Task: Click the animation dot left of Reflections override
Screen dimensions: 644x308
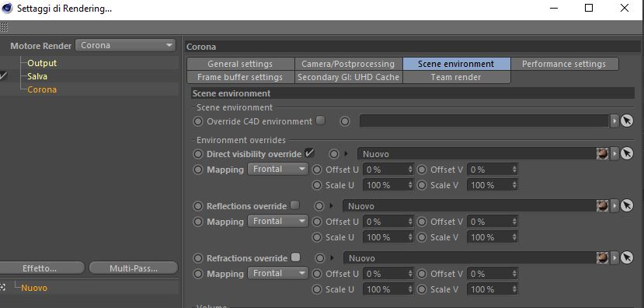Action: coord(198,206)
